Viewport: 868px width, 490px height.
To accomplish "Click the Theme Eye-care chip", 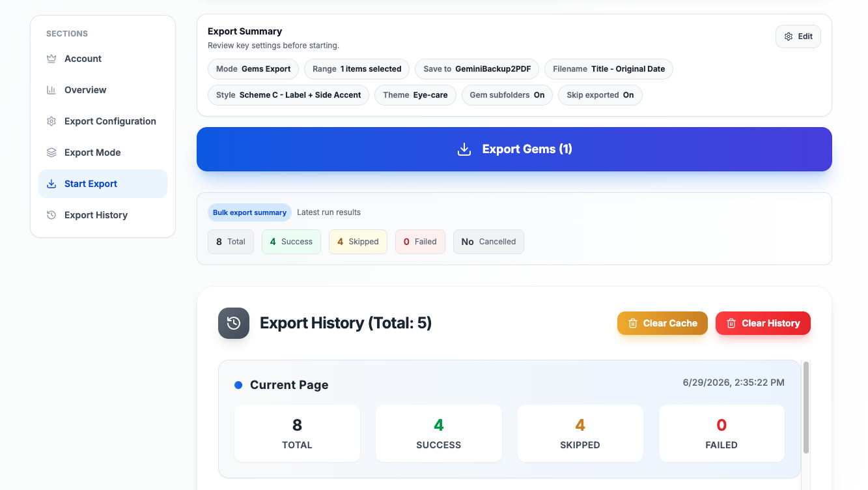I will pos(415,95).
